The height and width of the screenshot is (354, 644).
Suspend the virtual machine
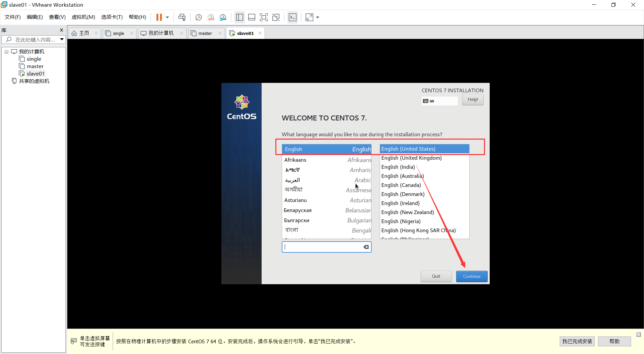(x=159, y=17)
